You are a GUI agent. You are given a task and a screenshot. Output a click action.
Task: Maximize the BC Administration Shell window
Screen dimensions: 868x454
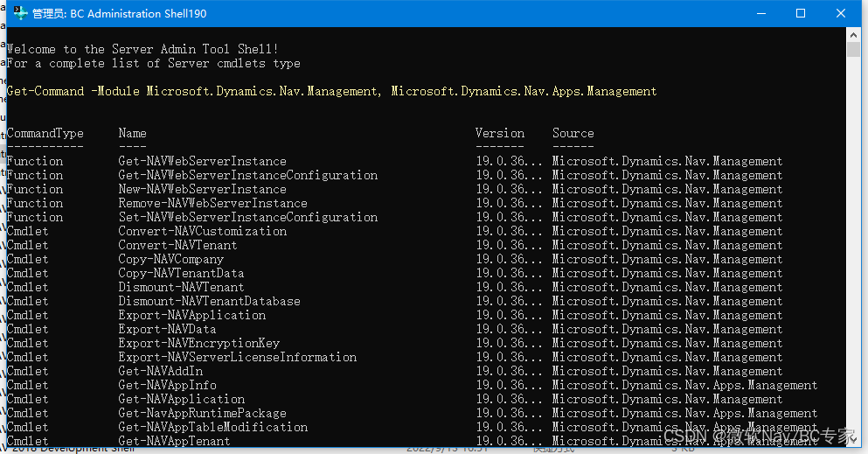pyautogui.click(x=801, y=13)
